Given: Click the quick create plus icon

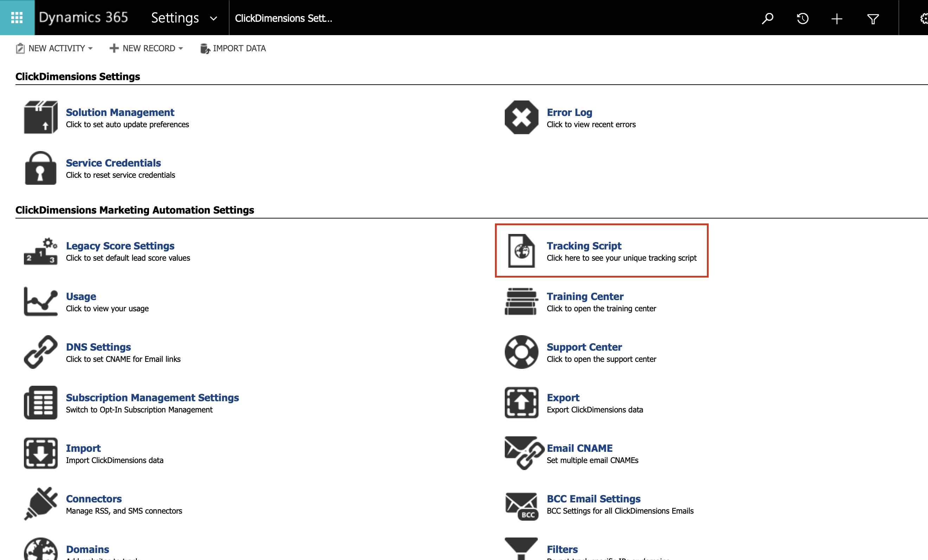Looking at the screenshot, I should (837, 18).
